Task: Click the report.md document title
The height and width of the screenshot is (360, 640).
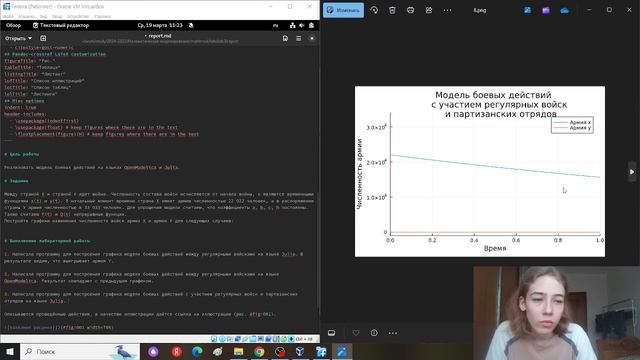Action: (x=160, y=36)
